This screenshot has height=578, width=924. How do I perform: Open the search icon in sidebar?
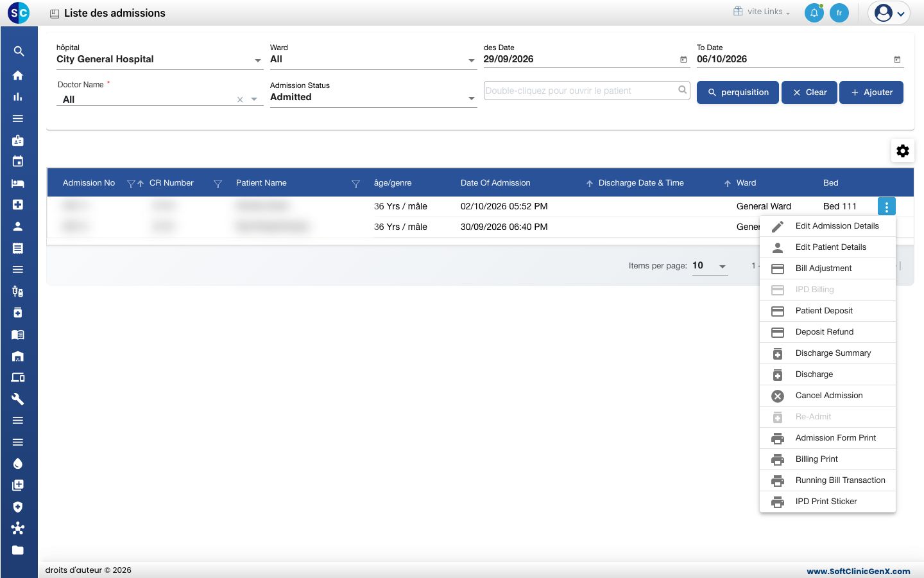(x=19, y=51)
